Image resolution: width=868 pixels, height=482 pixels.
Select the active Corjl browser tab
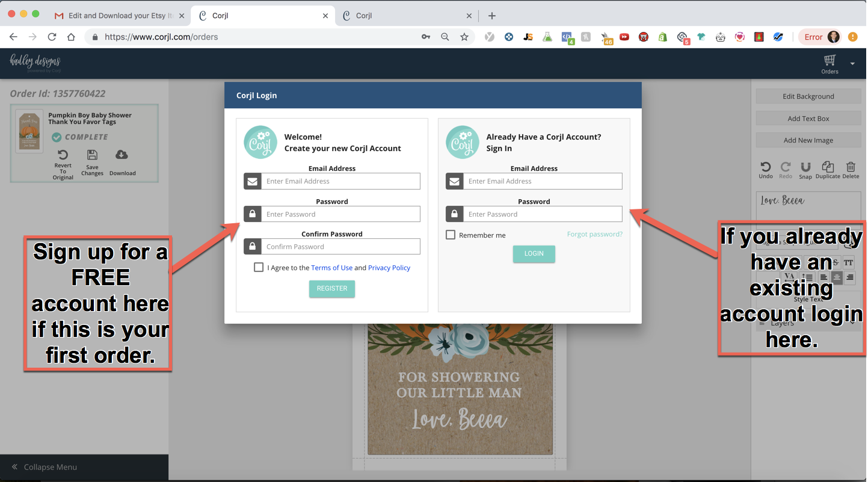pyautogui.click(x=262, y=16)
